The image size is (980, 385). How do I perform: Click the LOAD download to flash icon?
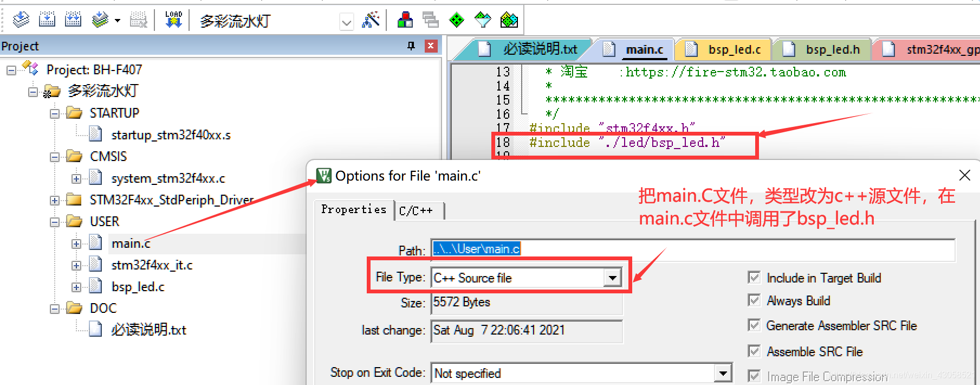(x=173, y=20)
